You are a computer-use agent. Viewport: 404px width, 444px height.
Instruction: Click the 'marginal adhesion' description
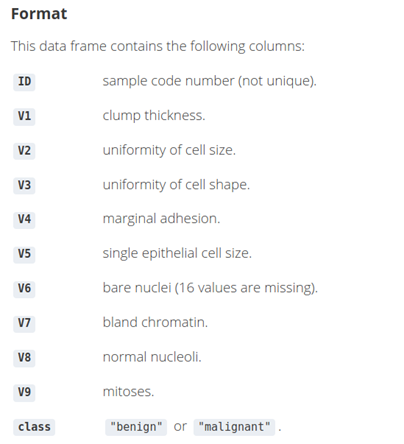pos(161,219)
